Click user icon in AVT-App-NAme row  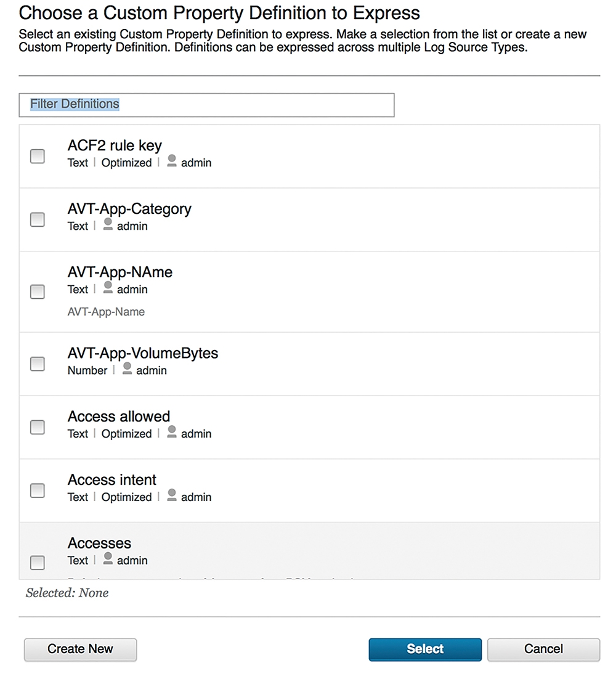click(108, 288)
